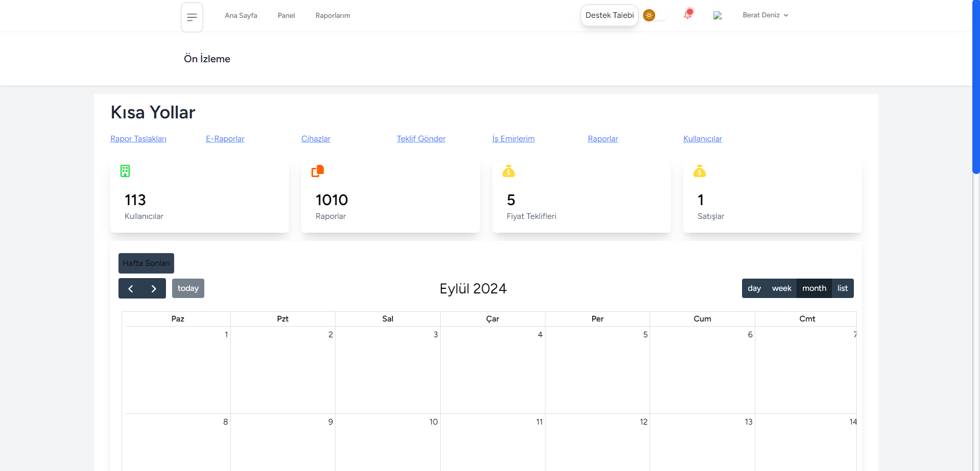
Task: Switch calendar to month view
Action: pos(814,288)
